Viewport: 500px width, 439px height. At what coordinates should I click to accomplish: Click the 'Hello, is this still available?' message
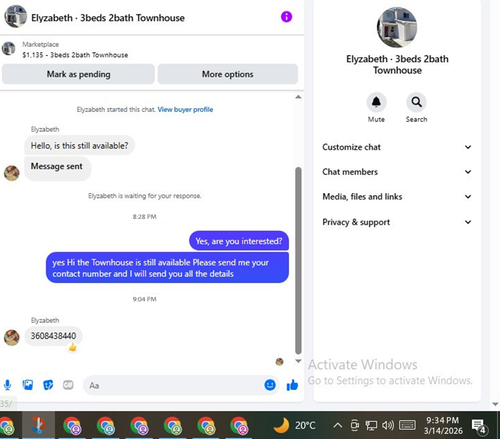tap(79, 145)
